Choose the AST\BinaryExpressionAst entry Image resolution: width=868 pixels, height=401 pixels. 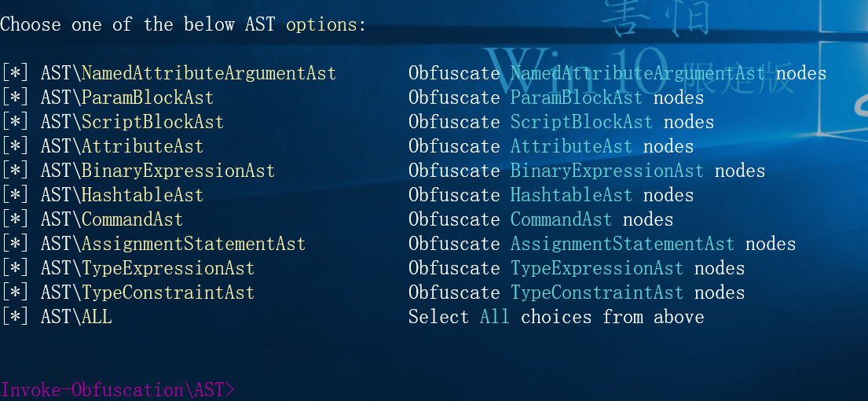click(158, 171)
